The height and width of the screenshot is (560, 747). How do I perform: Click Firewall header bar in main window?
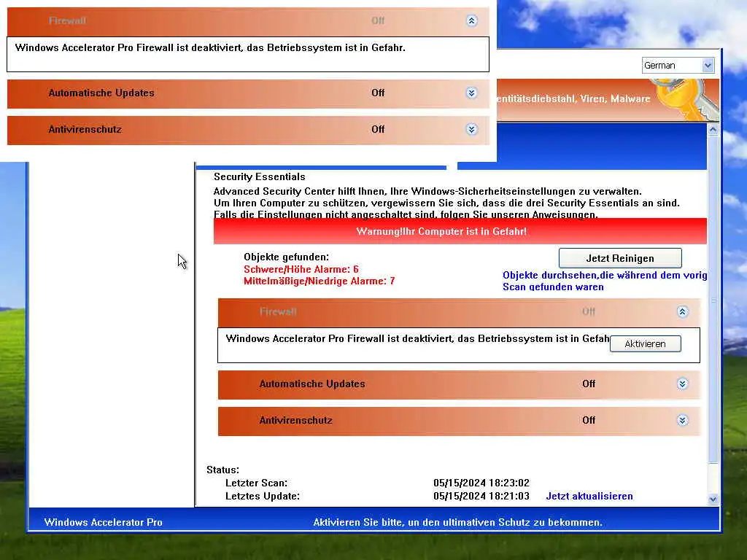(x=459, y=312)
